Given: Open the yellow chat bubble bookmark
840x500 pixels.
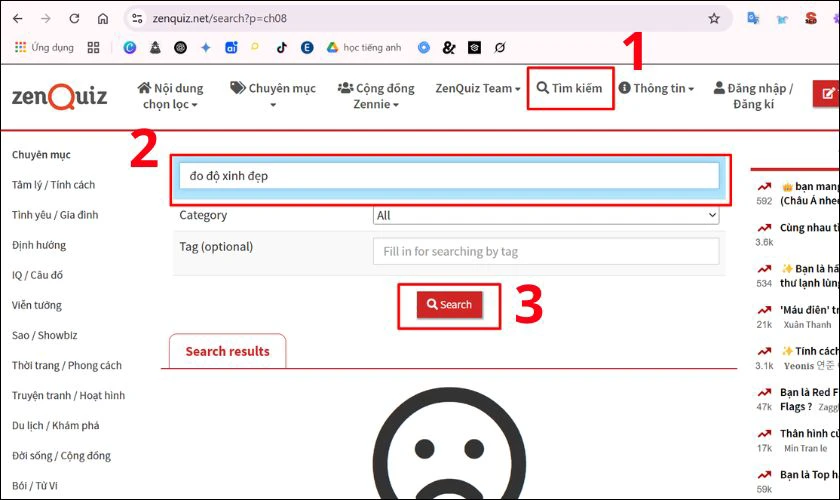Looking at the screenshot, I should point(255,47).
